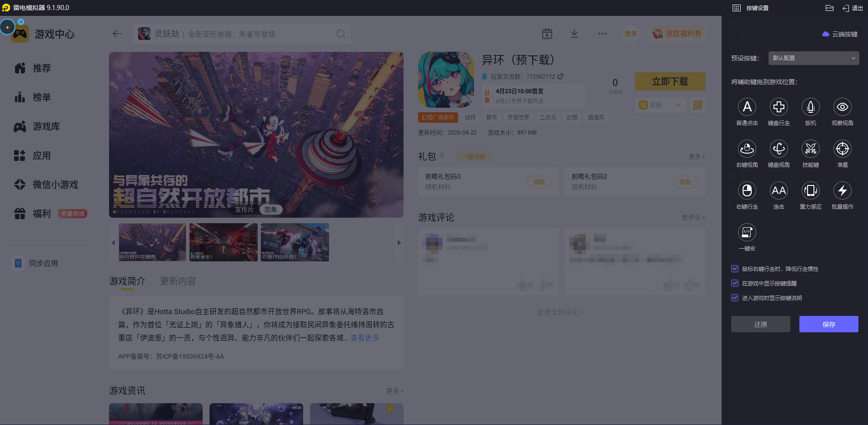Screen dimensions: 868x425
Task: Open 云端按键 cloud key configs
Action: tap(840, 34)
